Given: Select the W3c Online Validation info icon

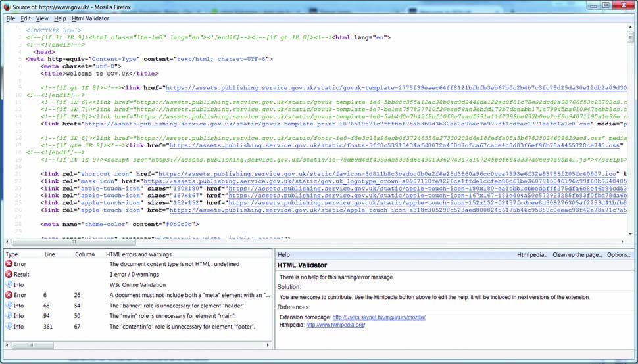Looking at the screenshot, I should point(9,284).
